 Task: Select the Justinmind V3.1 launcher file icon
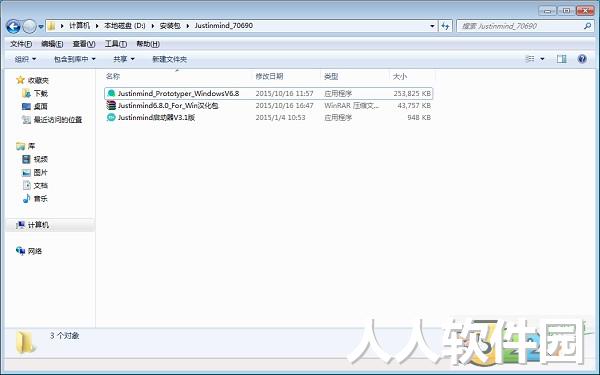click(x=111, y=117)
